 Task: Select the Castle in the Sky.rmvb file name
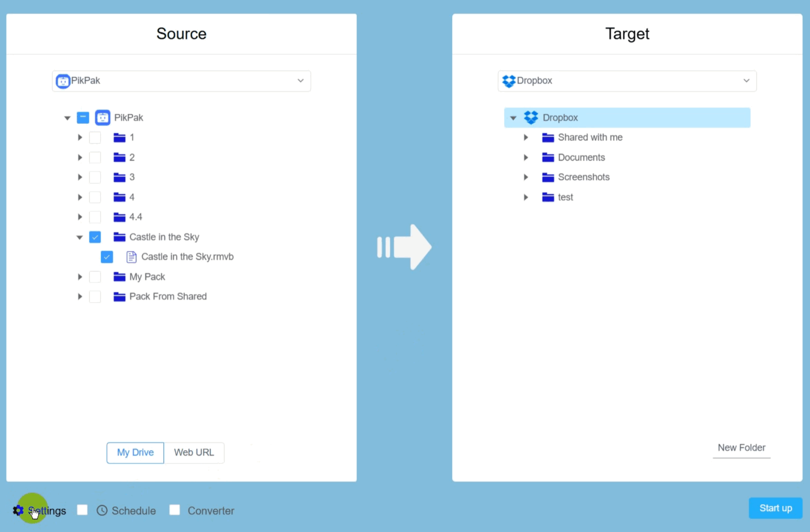pos(187,257)
